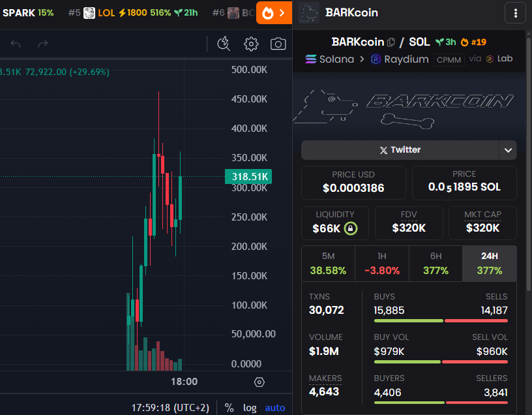Click the PRICE USD $0.0003186 box
This screenshot has width=532, height=415.
click(x=353, y=182)
